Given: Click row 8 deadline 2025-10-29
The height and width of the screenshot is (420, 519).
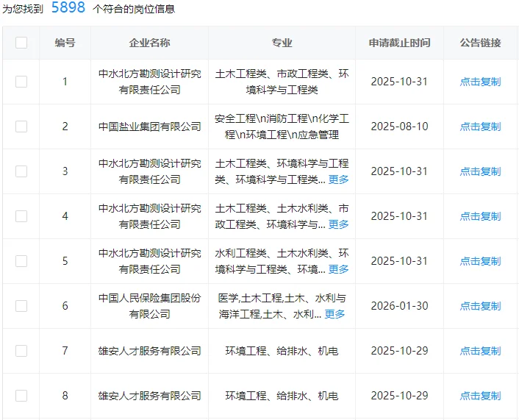Looking at the screenshot, I should [x=399, y=396].
